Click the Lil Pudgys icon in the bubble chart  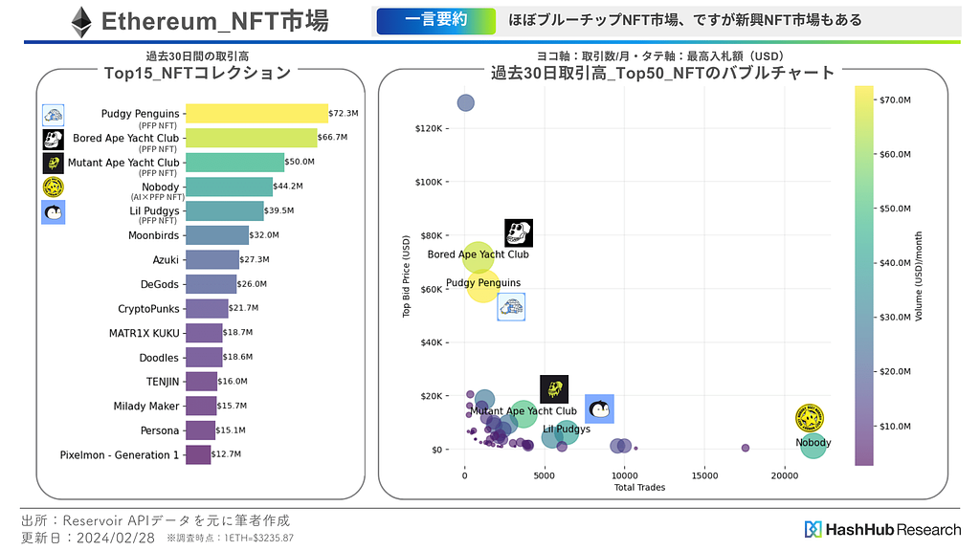[x=599, y=409]
